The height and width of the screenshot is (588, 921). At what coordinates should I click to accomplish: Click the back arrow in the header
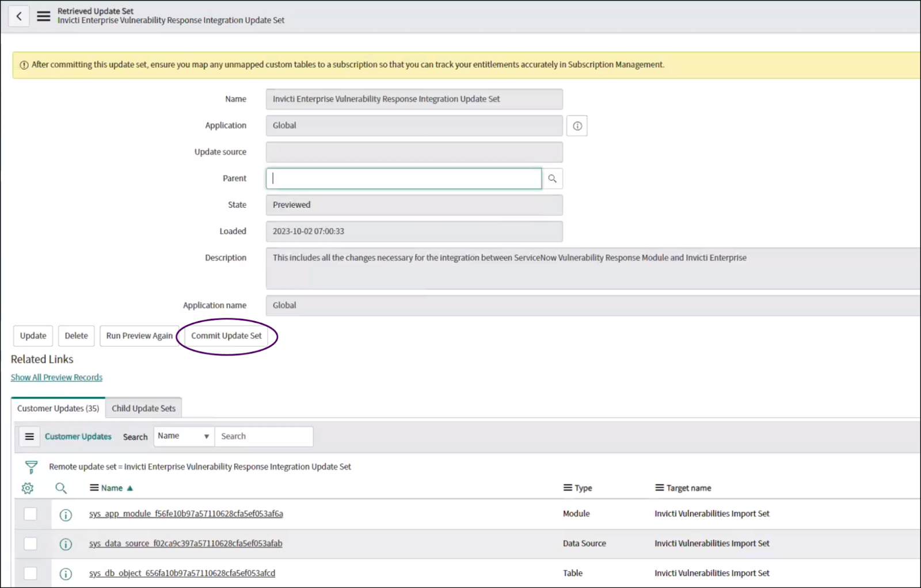[x=19, y=16]
